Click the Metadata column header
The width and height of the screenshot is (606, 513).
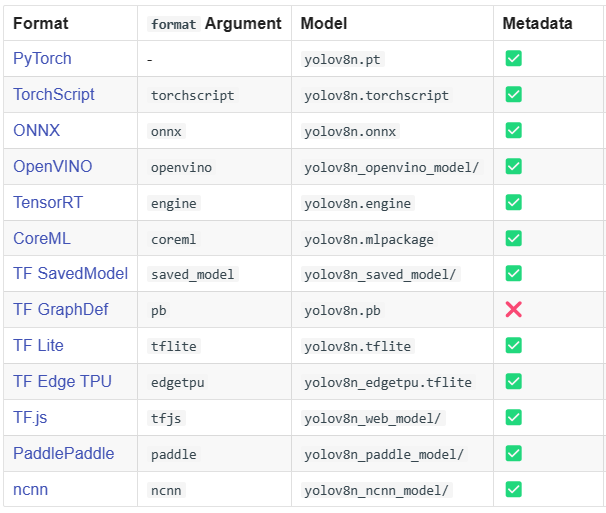pos(536,23)
